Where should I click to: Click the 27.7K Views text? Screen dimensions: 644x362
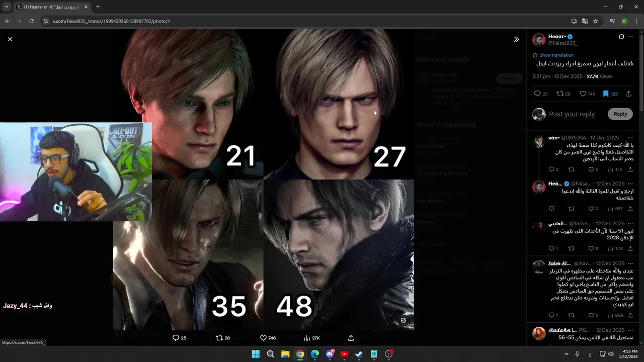point(600,76)
